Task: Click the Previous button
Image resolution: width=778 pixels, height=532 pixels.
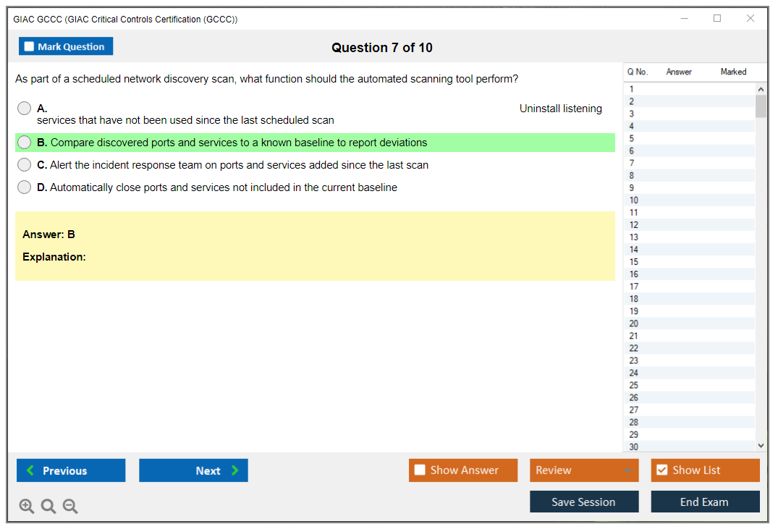Action: coord(70,470)
